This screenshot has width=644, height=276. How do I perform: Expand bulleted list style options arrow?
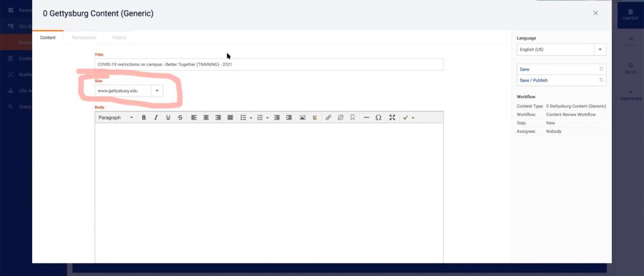point(251,118)
